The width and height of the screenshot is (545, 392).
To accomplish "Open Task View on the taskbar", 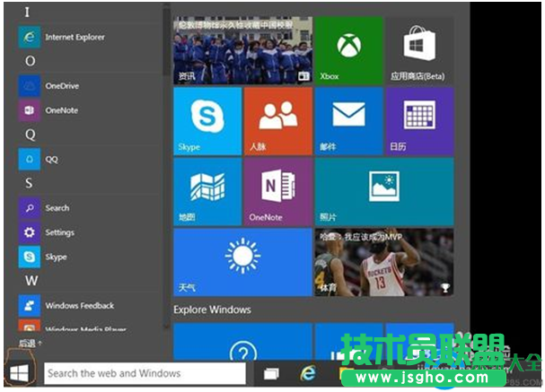I will [271, 373].
